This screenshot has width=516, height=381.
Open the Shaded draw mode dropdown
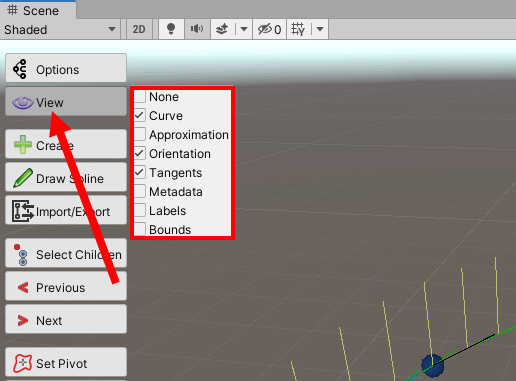[x=60, y=29]
